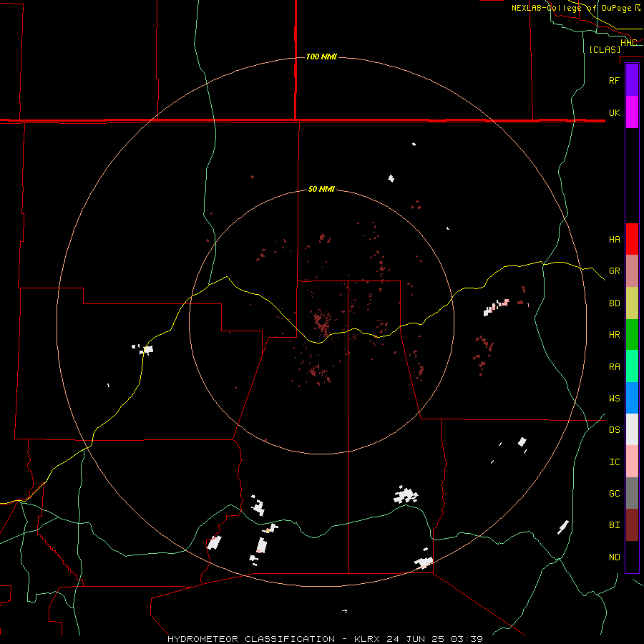Click the magenta UK legend color swatch
Image resolution: width=644 pixels, height=644 pixels.
click(632, 112)
